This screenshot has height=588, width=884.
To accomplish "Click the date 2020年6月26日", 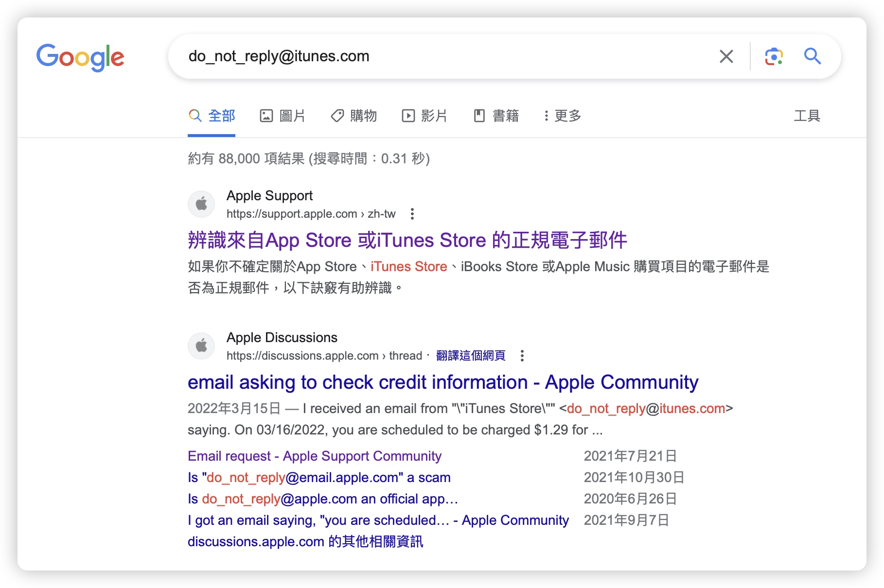I will pyautogui.click(x=630, y=499).
